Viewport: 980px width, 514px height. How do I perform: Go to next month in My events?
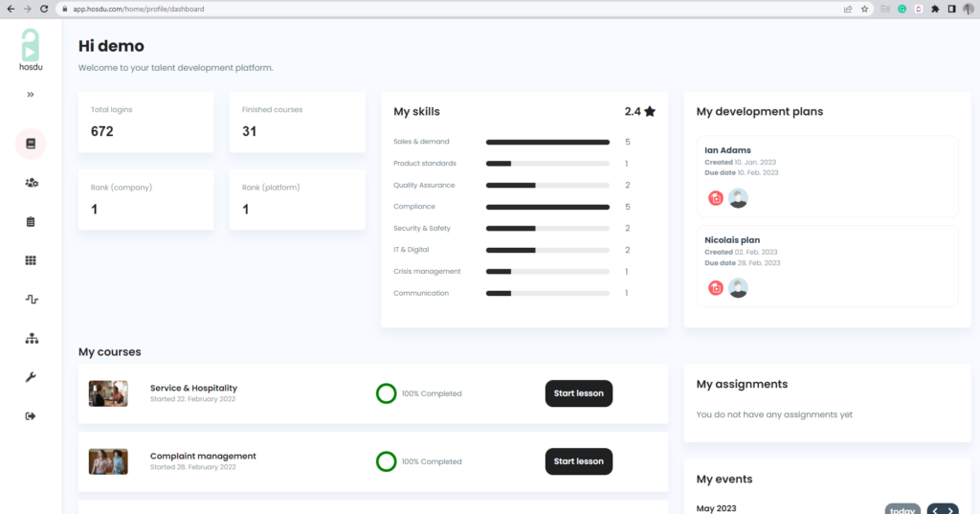point(950,510)
